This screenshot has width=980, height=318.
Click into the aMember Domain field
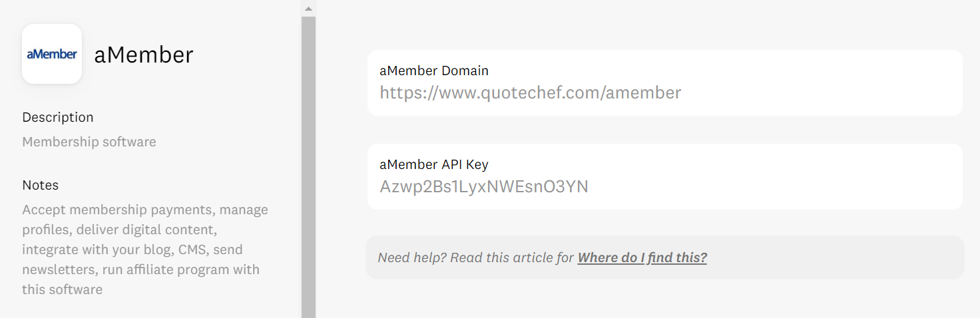665,82
